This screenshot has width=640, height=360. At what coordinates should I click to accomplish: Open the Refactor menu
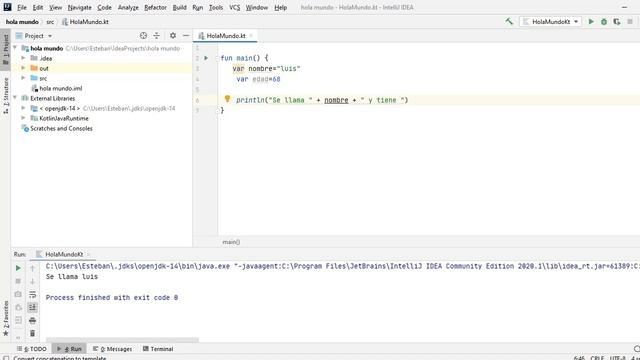click(x=155, y=7)
